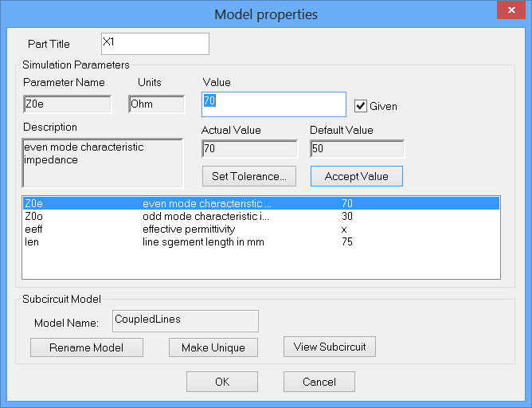
Task: Click the Actual Value field
Action: coord(249,149)
